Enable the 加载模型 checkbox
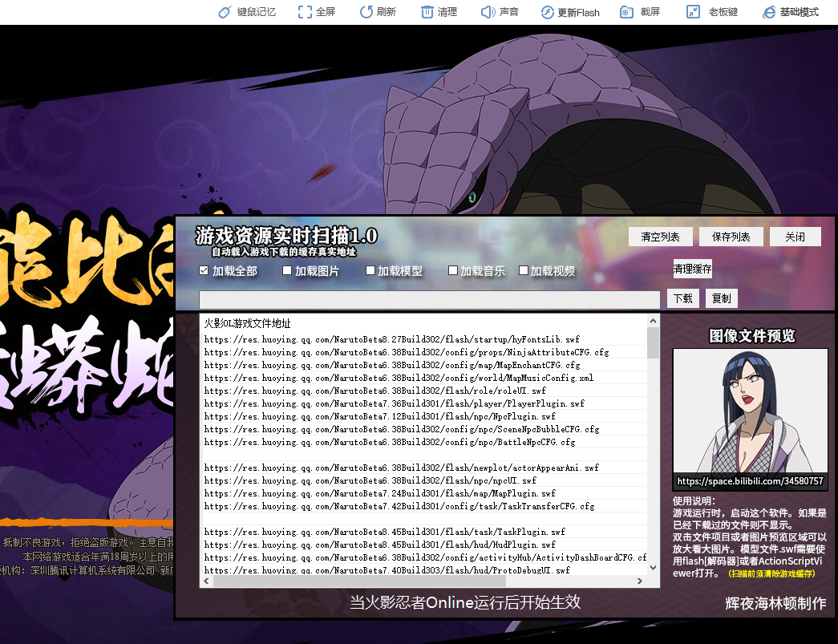Screen dimensions: 838x644 point(370,270)
